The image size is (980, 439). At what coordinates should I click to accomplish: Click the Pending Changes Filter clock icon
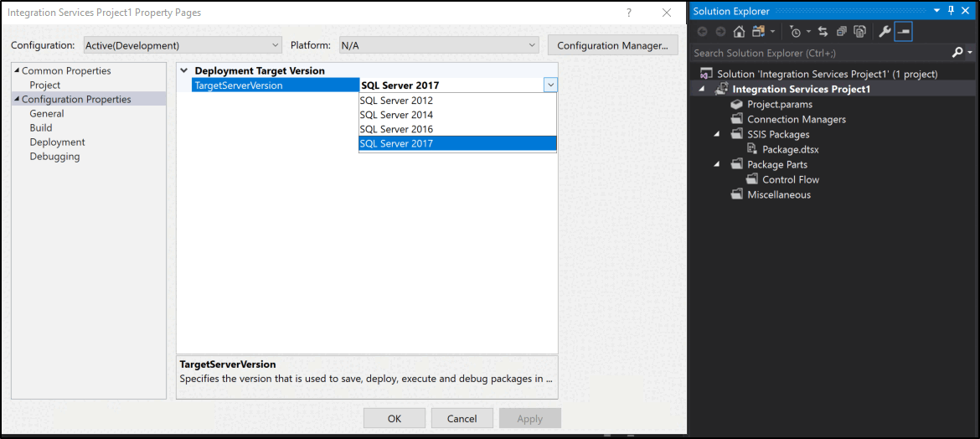(x=795, y=31)
